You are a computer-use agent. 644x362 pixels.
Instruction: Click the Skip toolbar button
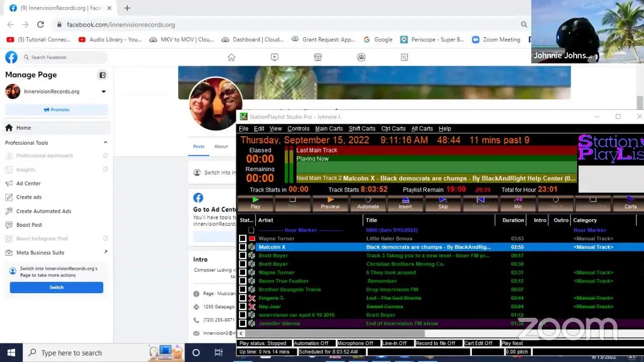(x=443, y=203)
